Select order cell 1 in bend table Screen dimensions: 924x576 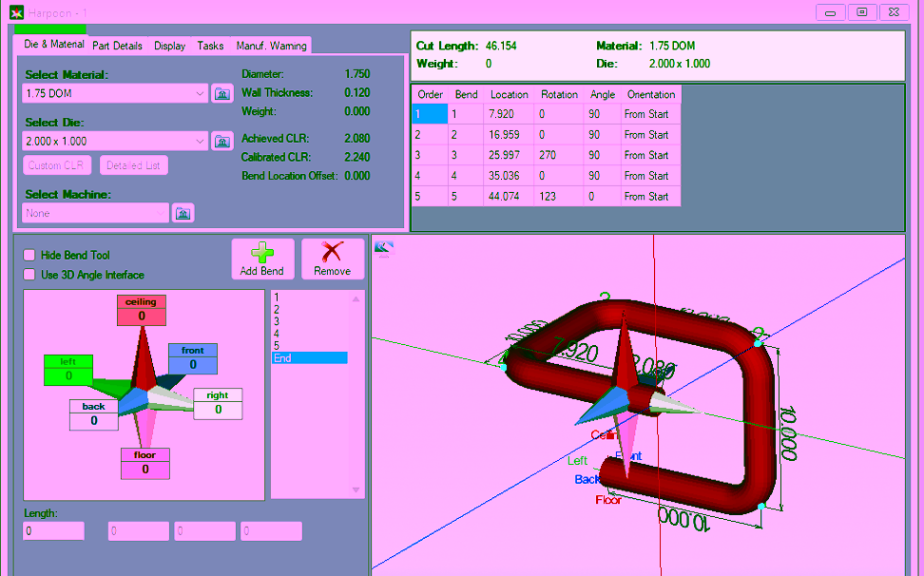pos(431,114)
